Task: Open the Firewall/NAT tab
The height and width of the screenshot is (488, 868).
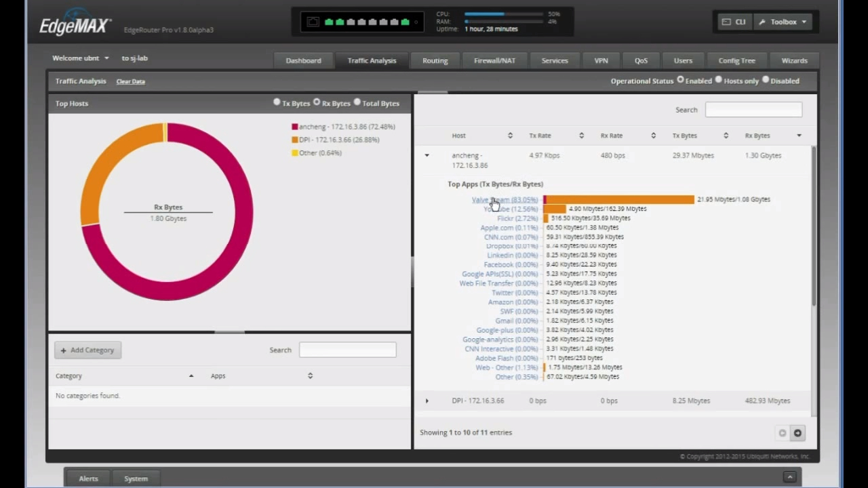Action: (494, 60)
